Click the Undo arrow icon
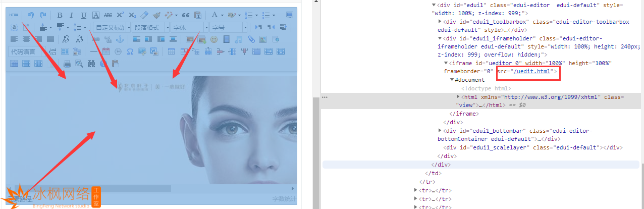 point(31,15)
